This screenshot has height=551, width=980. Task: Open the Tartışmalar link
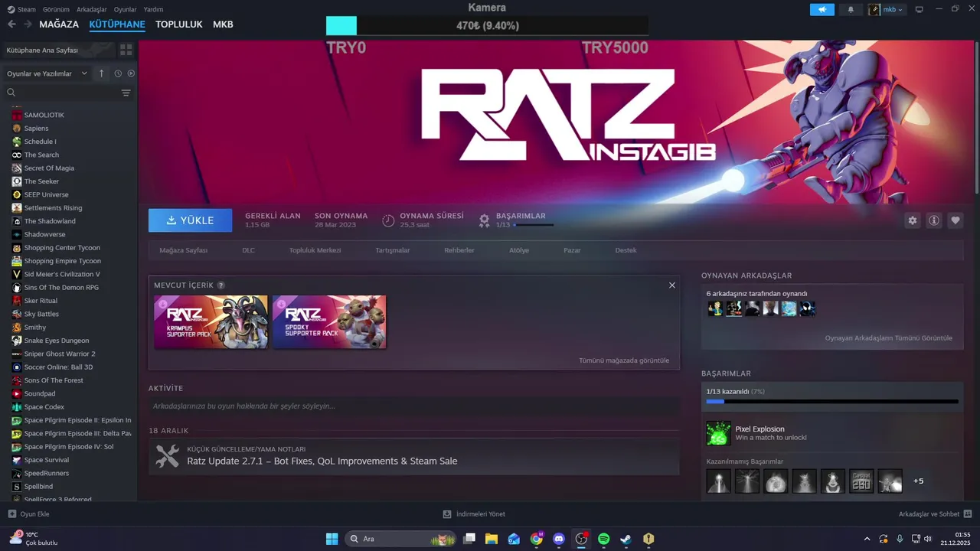[x=392, y=250]
